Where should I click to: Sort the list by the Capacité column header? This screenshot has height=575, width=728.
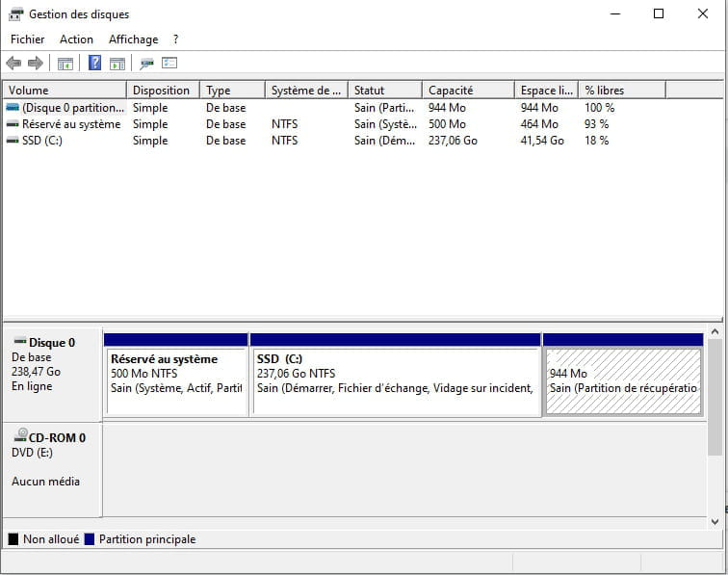click(x=467, y=91)
